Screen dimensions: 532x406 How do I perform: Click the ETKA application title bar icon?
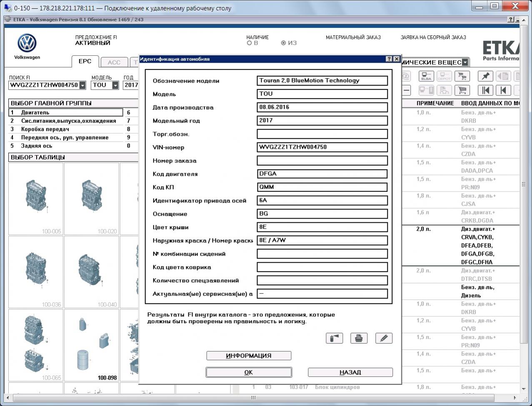pyautogui.click(x=8, y=20)
